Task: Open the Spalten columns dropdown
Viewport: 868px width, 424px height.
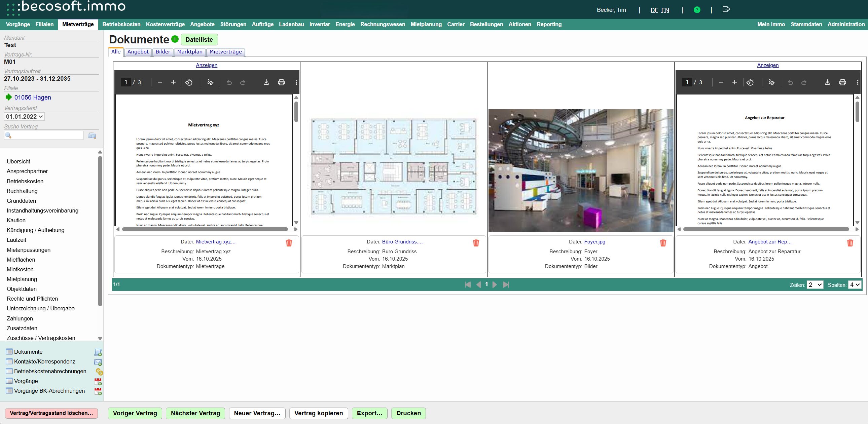Action: [x=855, y=284]
